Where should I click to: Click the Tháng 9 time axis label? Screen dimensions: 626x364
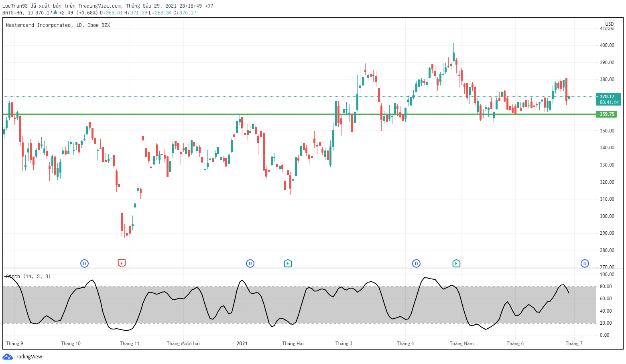tap(14, 344)
